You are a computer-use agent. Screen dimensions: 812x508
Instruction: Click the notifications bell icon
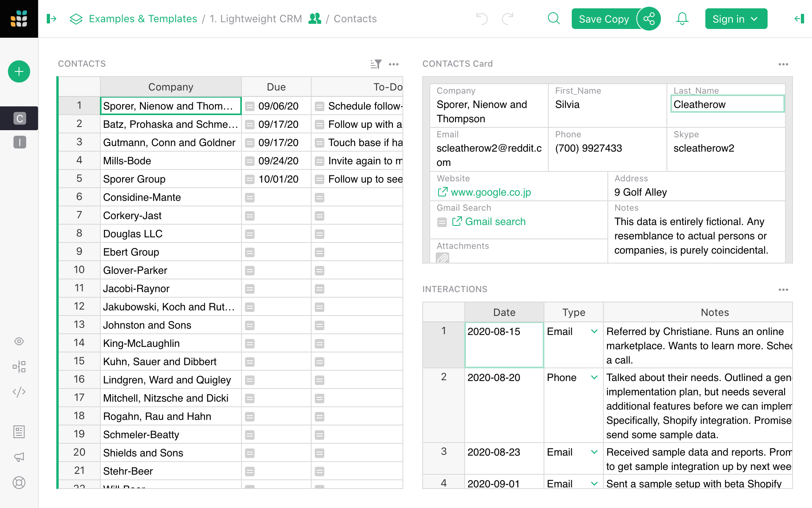click(x=682, y=19)
